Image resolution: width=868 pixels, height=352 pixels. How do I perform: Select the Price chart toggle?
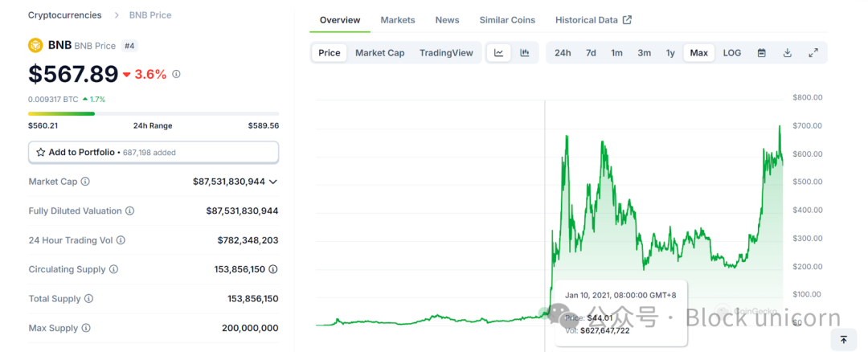[x=330, y=52]
